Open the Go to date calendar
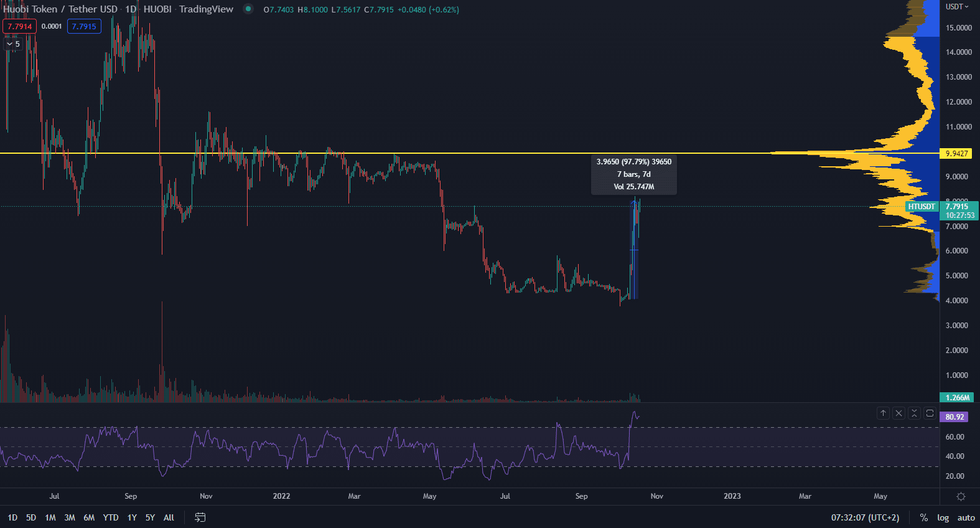980x528 pixels. 200,517
